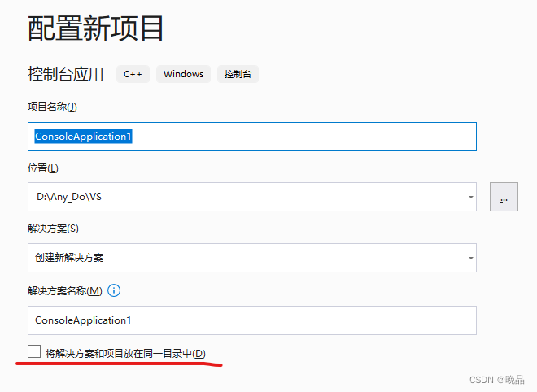Click the C++ tag
The image size is (537, 392).
[x=133, y=74]
